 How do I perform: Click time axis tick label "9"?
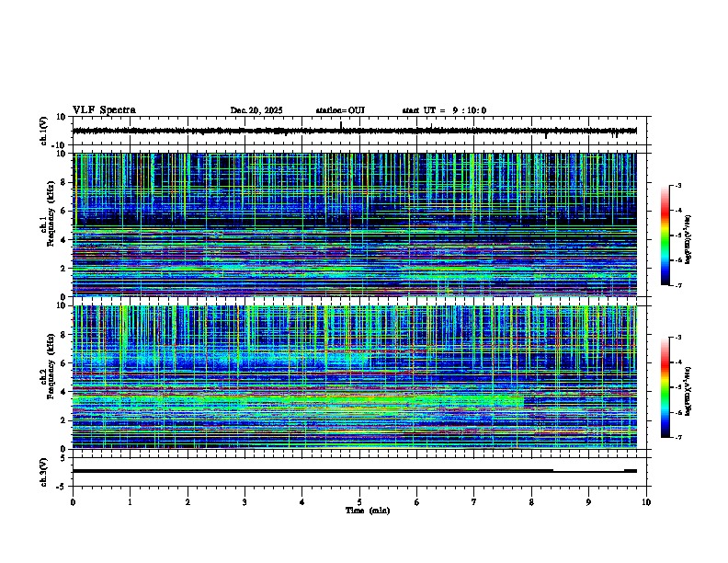pyautogui.click(x=588, y=502)
